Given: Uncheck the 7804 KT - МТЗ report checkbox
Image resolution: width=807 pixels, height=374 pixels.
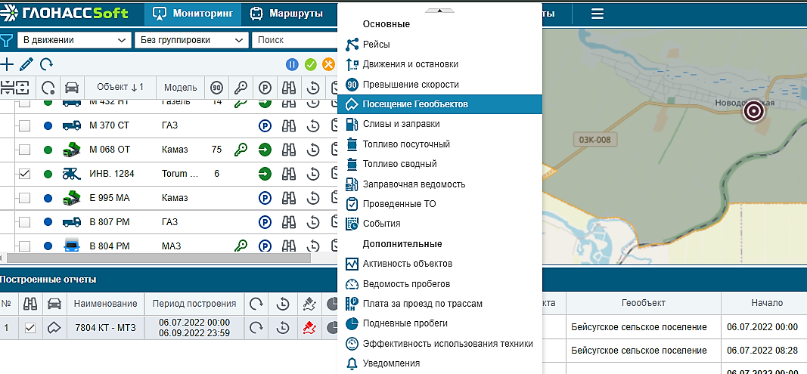Looking at the screenshot, I should point(30,328).
